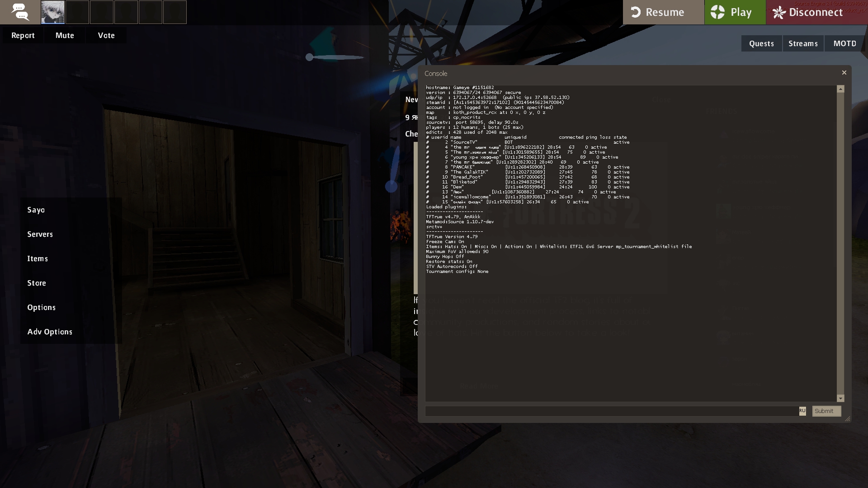Open the chat speech bubbles icon
868x488 pixels.
20,12
